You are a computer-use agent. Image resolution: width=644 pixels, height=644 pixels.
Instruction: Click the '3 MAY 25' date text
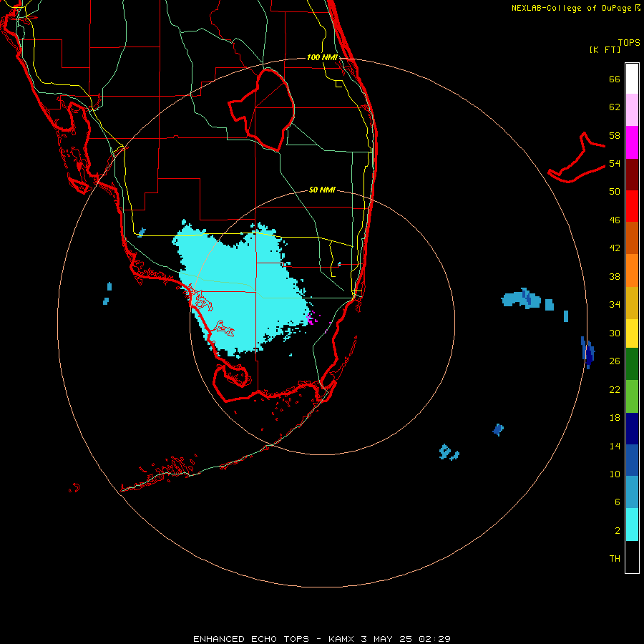click(x=386, y=639)
